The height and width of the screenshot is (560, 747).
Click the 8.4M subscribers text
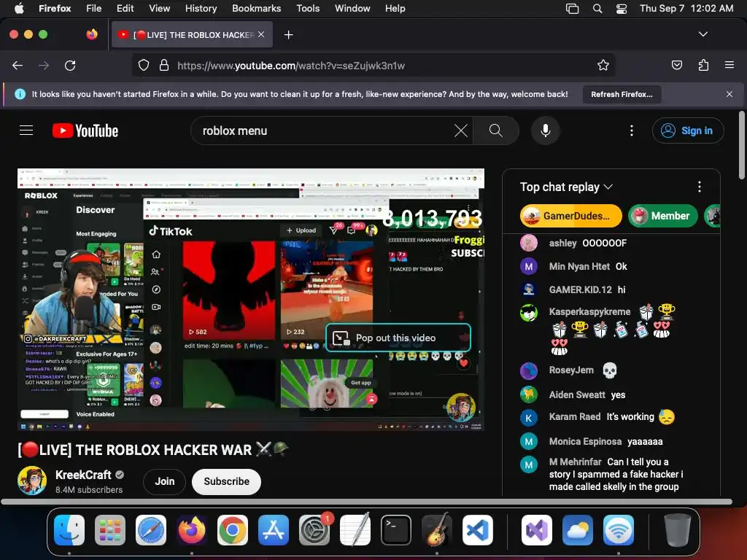[88, 489]
